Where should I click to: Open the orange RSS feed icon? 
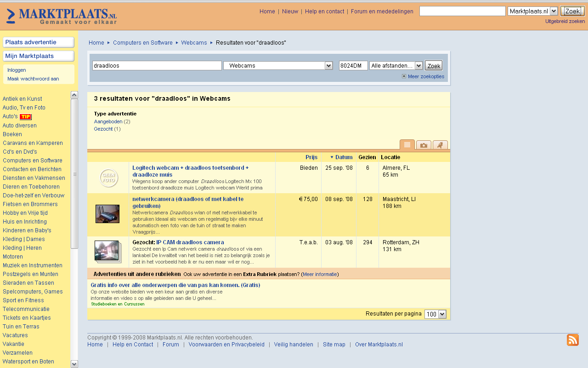572,340
